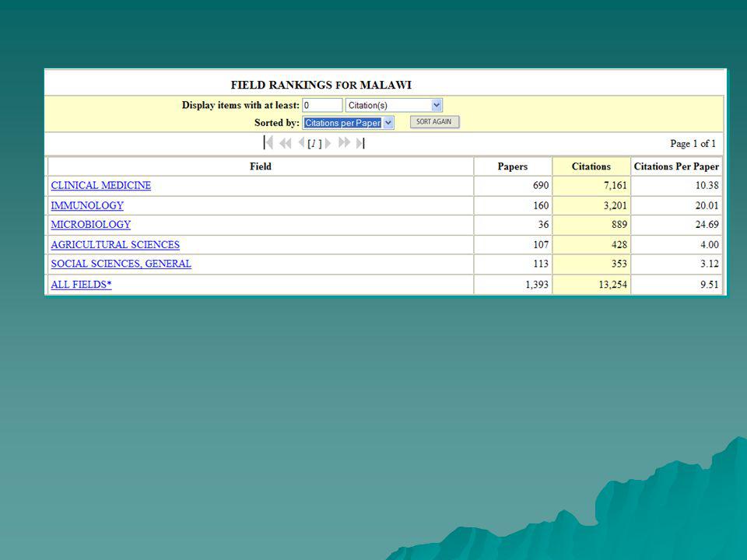Select the 428 citations cell

[x=591, y=245]
